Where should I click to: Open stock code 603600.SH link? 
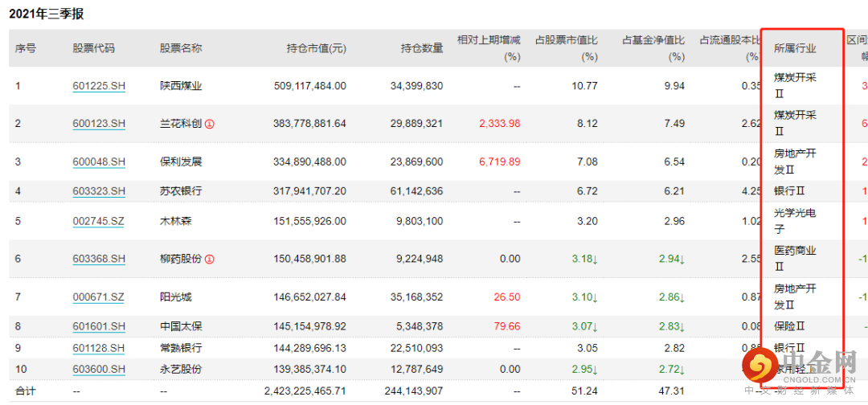point(99,370)
